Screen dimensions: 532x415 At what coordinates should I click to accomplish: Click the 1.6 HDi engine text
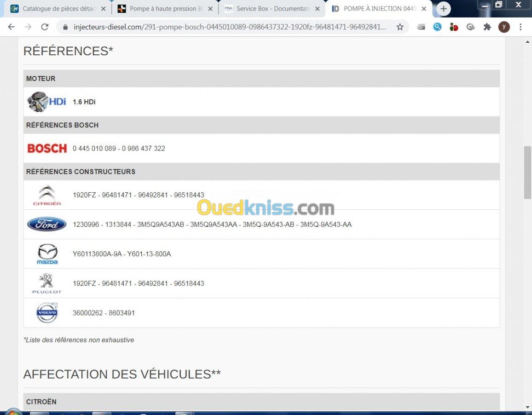click(x=84, y=102)
